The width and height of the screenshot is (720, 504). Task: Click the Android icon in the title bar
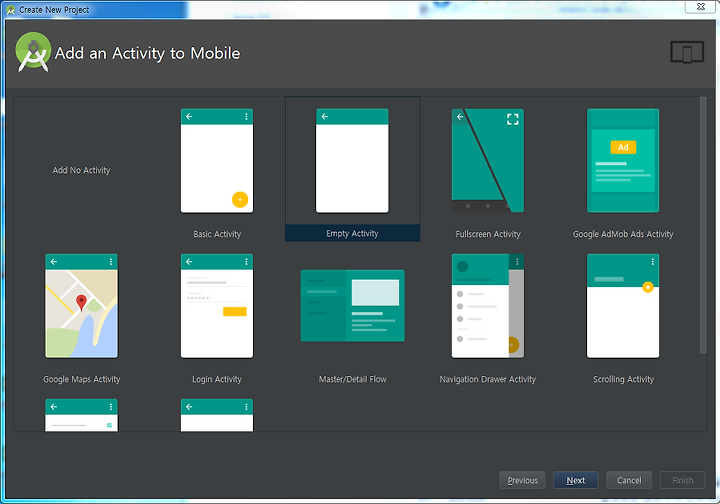(x=11, y=10)
